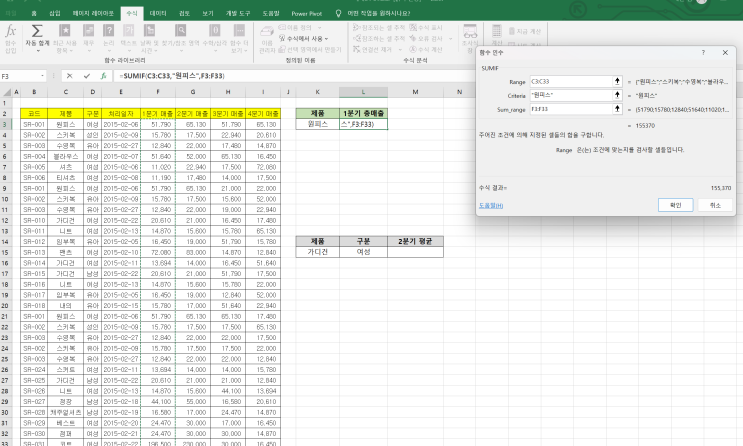Open the Watch Window (조사식 창) icon
The width and height of the screenshot is (743, 446).
pyautogui.click(x=470, y=32)
